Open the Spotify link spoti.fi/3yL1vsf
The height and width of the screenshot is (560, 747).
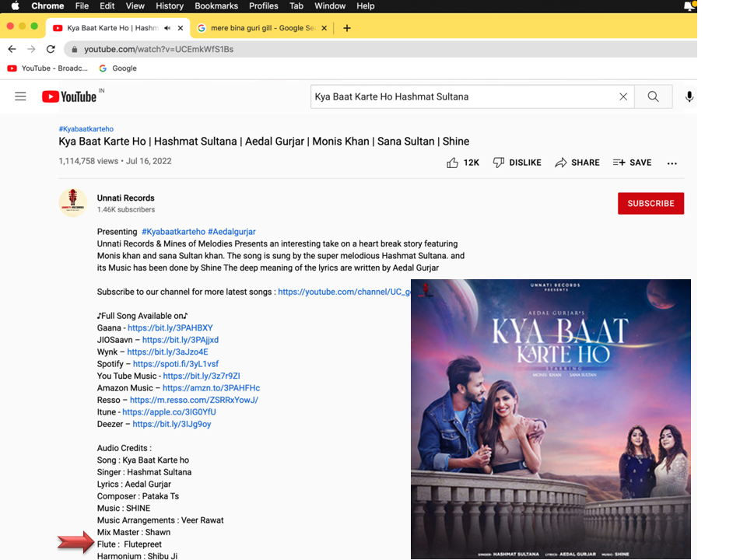[x=176, y=364]
